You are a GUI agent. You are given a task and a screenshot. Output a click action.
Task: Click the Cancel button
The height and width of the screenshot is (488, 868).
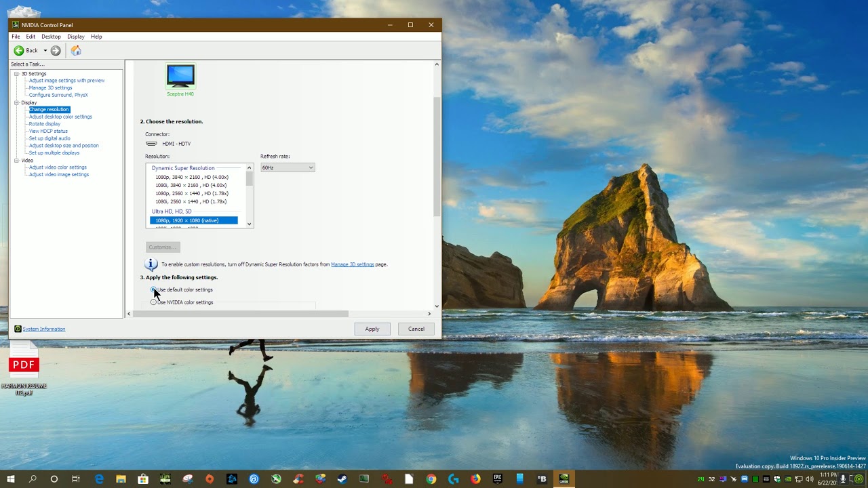[x=416, y=329]
